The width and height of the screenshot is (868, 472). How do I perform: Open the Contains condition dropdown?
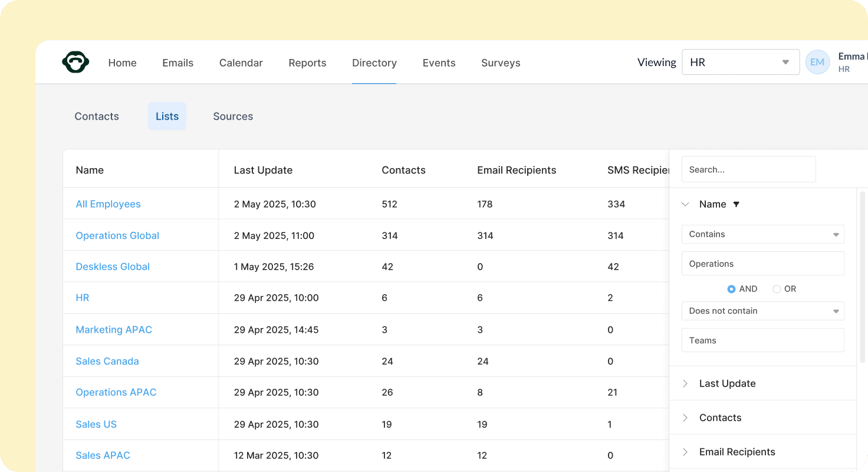[x=762, y=234]
